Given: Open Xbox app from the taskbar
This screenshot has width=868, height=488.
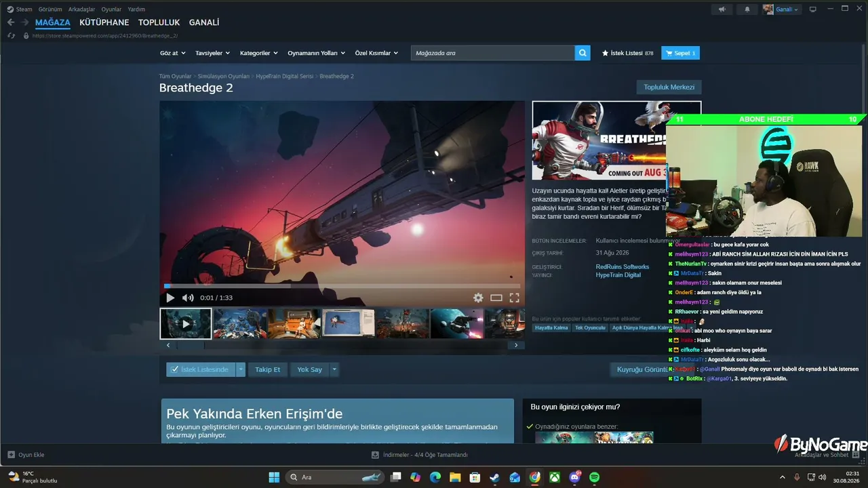Looking at the screenshot, I should [x=555, y=477].
